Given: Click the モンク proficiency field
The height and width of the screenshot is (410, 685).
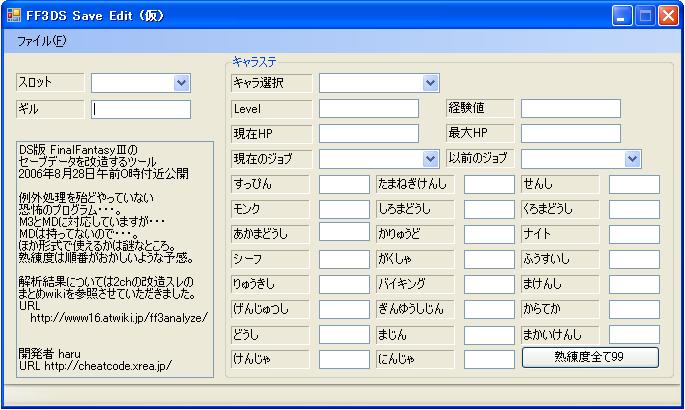Looking at the screenshot, I should [x=344, y=210].
